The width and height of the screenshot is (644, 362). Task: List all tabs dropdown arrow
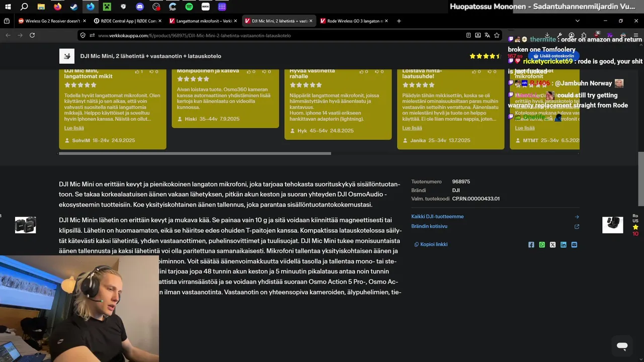pyautogui.click(x=578, y=21)
